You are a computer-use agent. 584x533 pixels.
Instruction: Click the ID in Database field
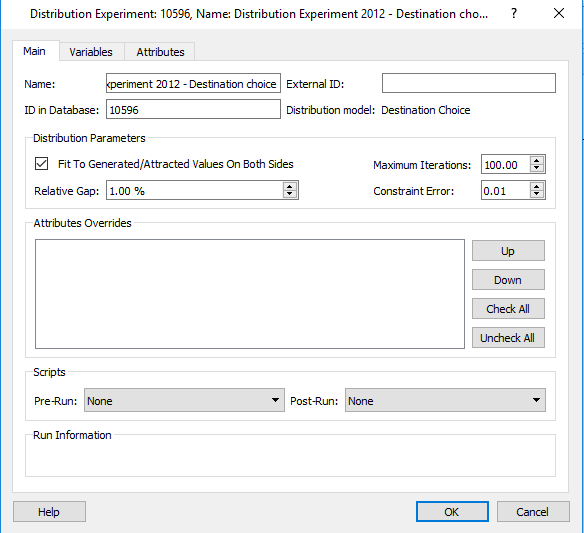(193, 109)
